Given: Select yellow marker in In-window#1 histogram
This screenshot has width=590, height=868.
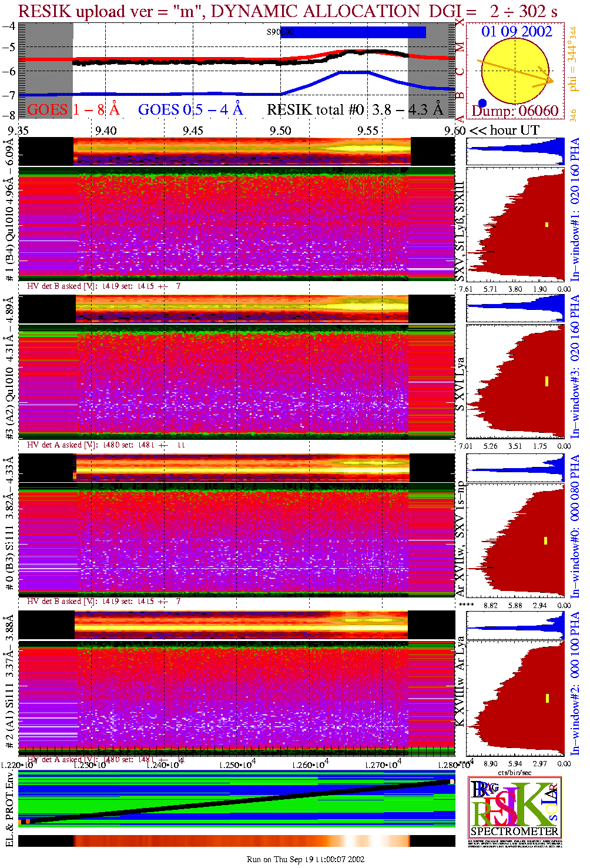Looking at the screenshot, I should tap(547, 224).
